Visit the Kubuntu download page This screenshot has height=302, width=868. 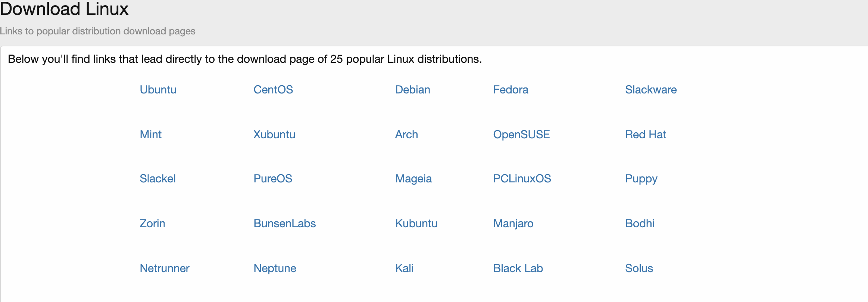click(416, 224)
